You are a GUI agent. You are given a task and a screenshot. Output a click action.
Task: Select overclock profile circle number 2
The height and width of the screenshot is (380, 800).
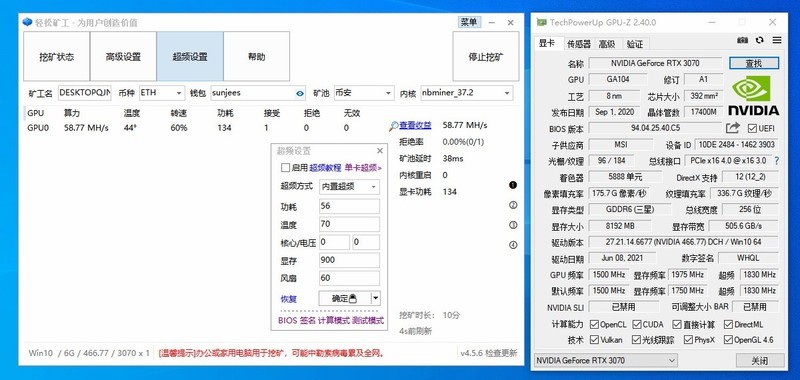click(x=513, y=205)
